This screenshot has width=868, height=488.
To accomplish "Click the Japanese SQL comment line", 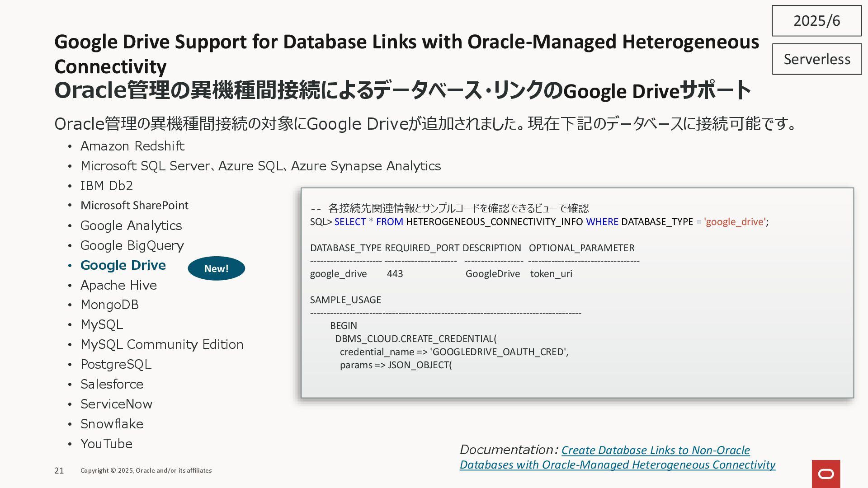I will click(x=449, y=208).
